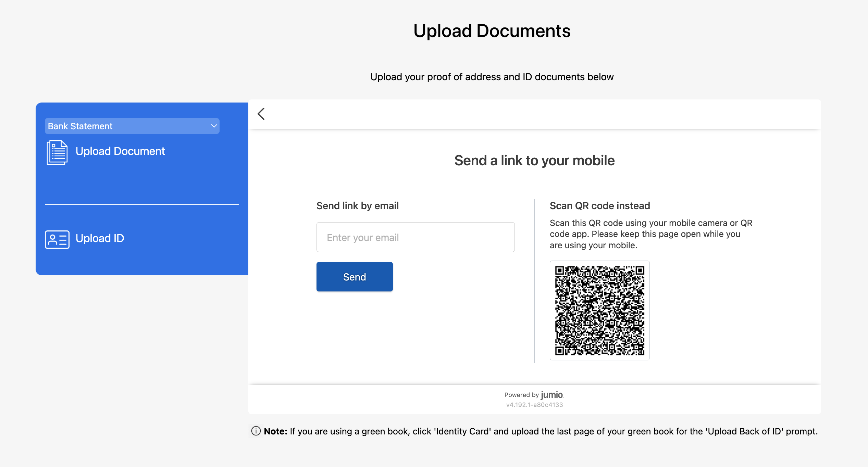Open the Bank Statement dropdown
The height and width of the screenshot is (467, 868).
(132, 126)
